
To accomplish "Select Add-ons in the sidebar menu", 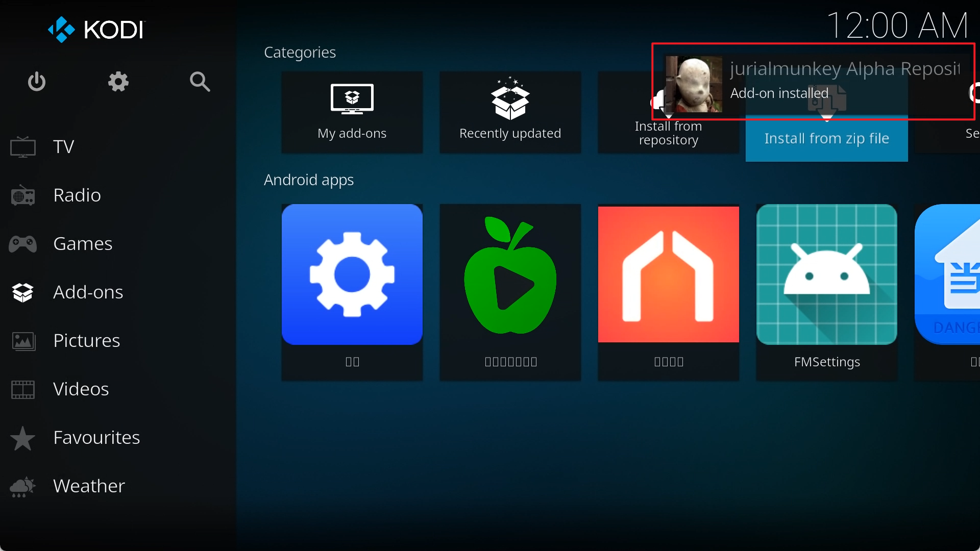I will pyautogui.click(x=118, y=292).
